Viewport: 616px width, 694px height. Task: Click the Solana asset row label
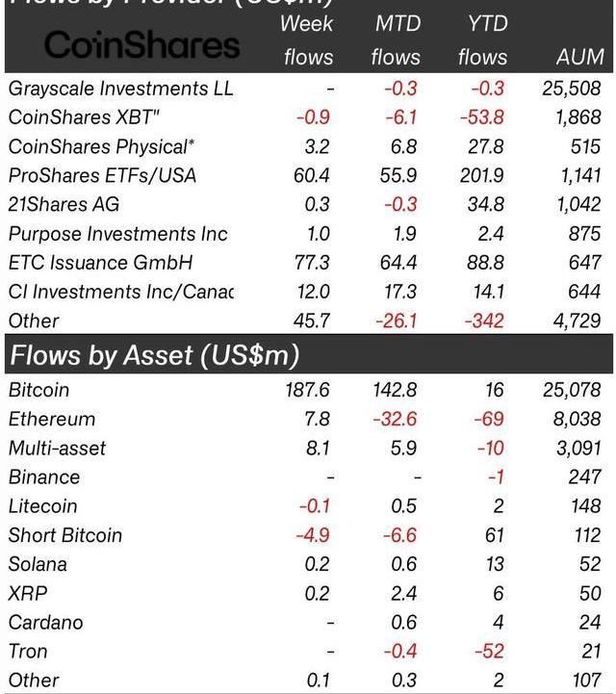[x=38, y=564]
